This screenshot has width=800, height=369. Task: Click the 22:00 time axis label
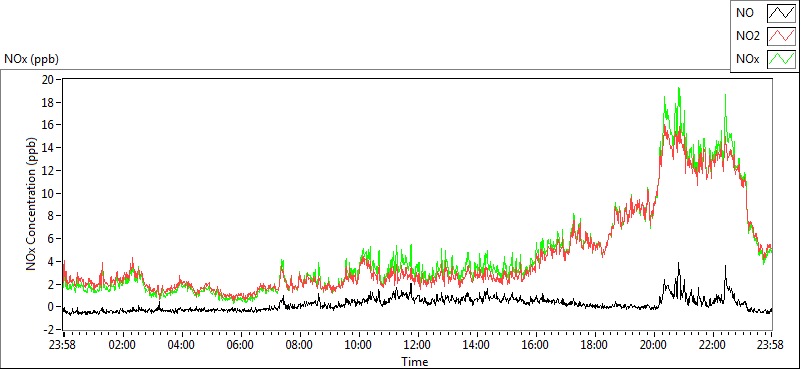pyautogui.click(x=713, y=344)
